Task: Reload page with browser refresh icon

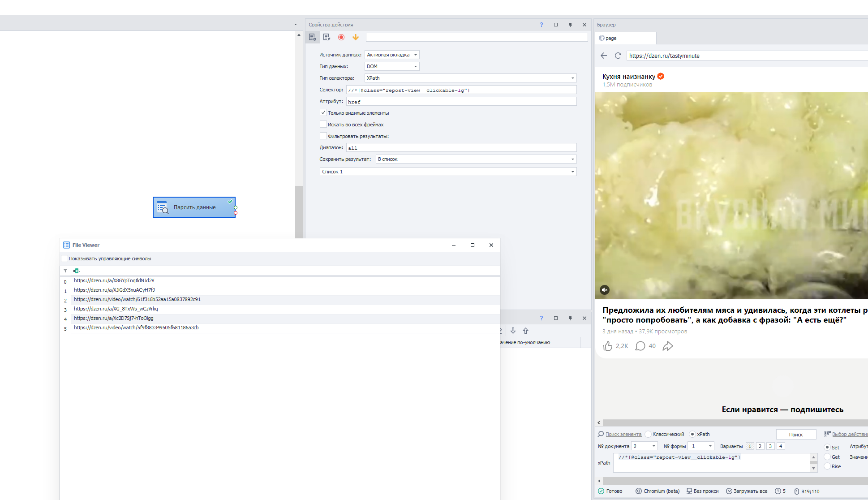Action: click(x=618, y=56)
